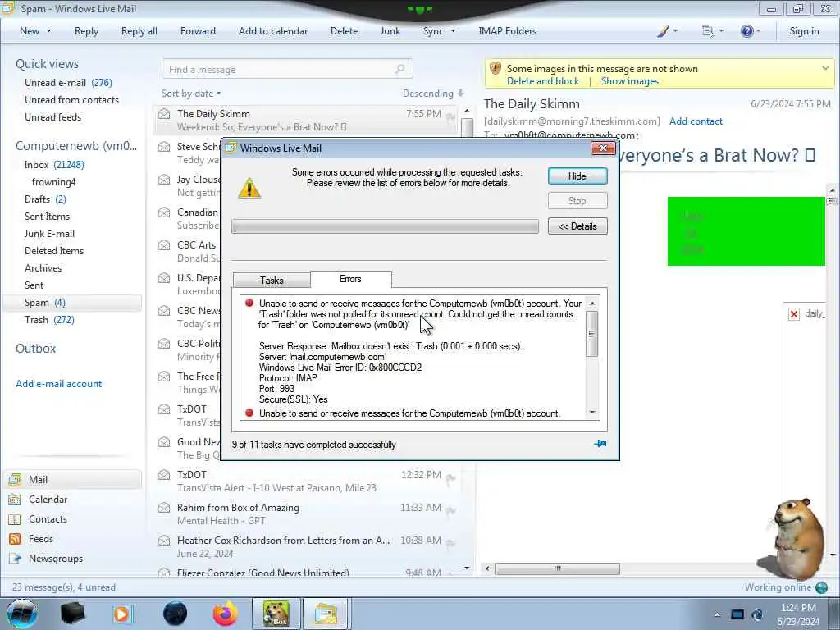Click Reply in the toolbar
Screen dimensions: 840x630
point(86,31)
